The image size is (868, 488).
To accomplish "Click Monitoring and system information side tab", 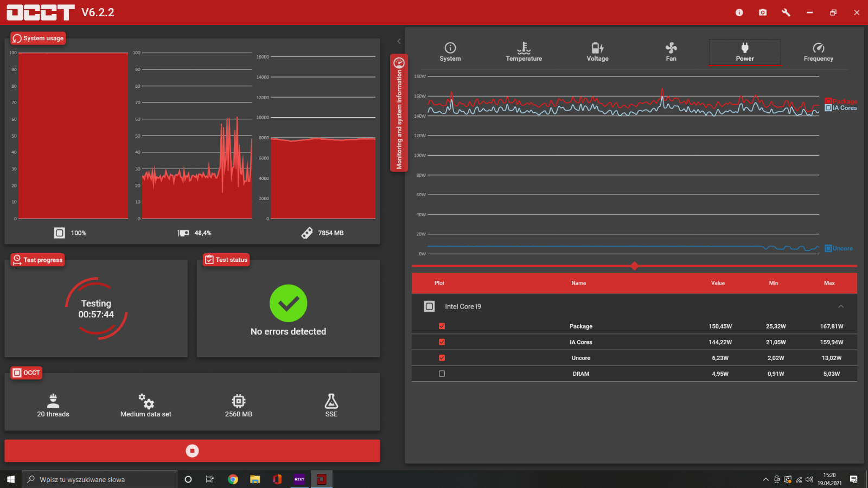I will [x=399, y=113].
